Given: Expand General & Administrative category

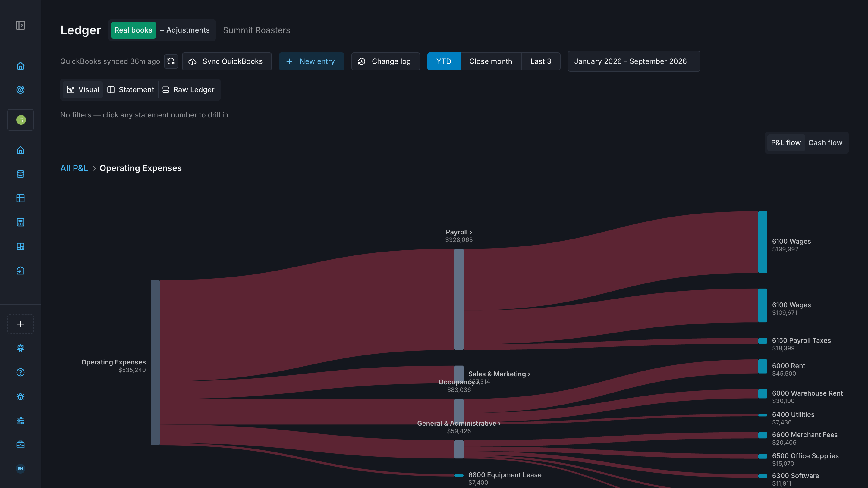Looking at the screenshot, I should [459, 423].
